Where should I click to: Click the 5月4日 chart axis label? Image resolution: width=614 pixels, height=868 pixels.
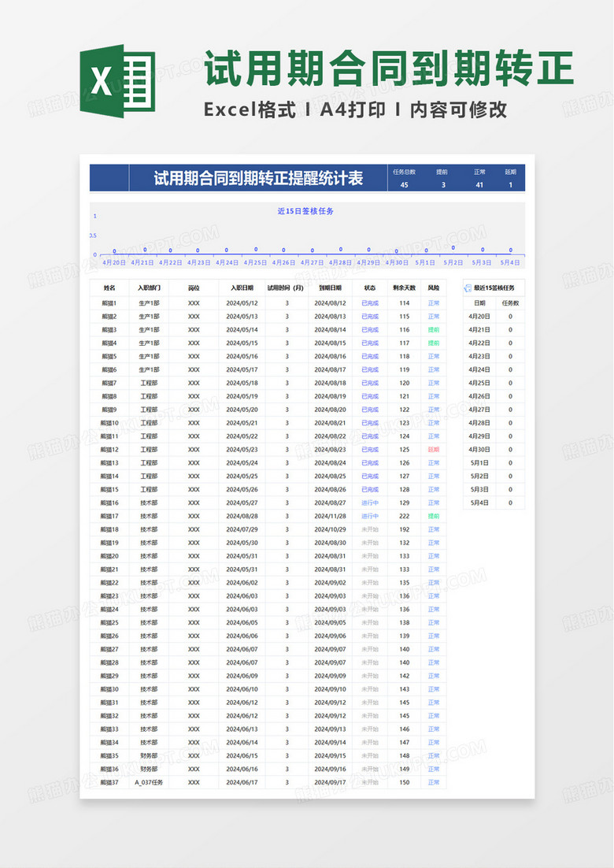pos(509,262)
